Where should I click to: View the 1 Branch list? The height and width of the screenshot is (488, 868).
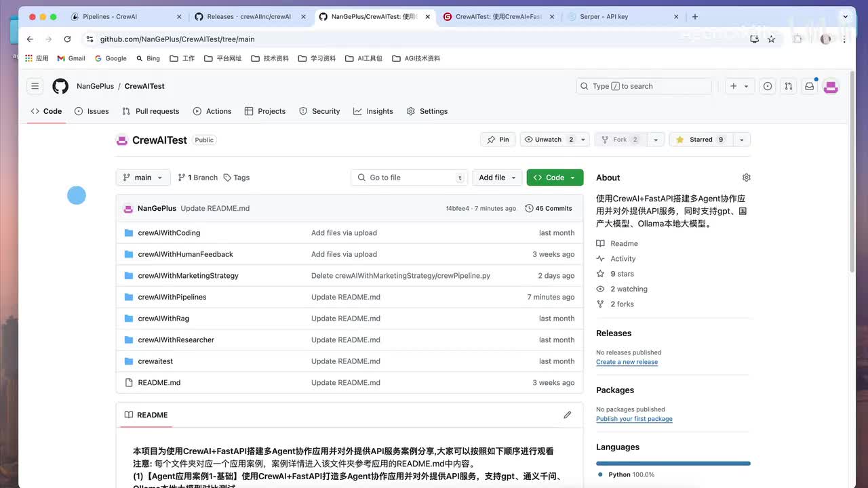(x=197, y=178)
